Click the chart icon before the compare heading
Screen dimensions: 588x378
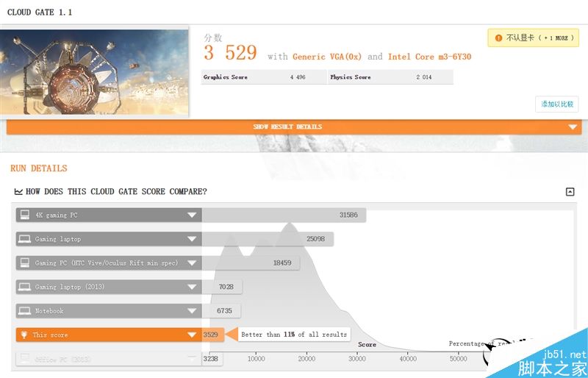point(18,192)
